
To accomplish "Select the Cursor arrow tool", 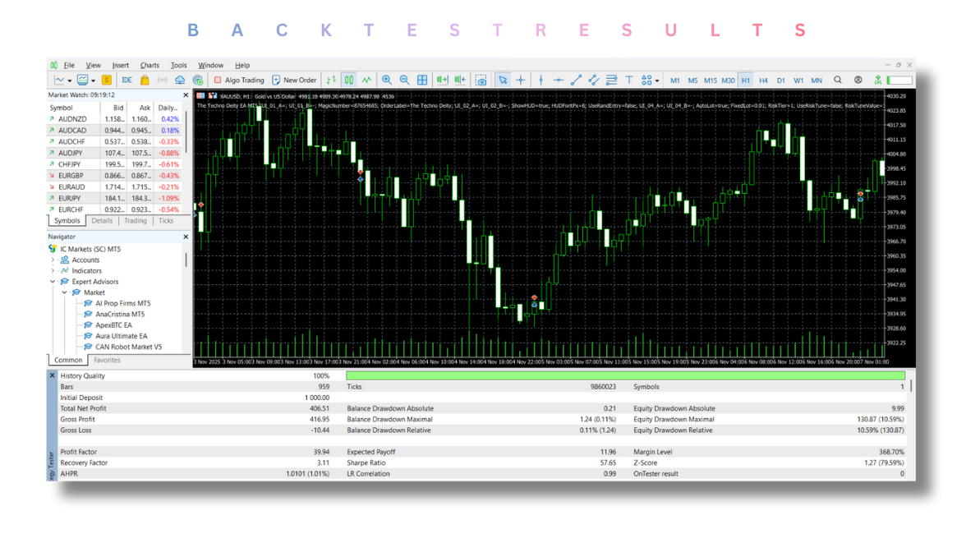I will (x=502, y=80).
